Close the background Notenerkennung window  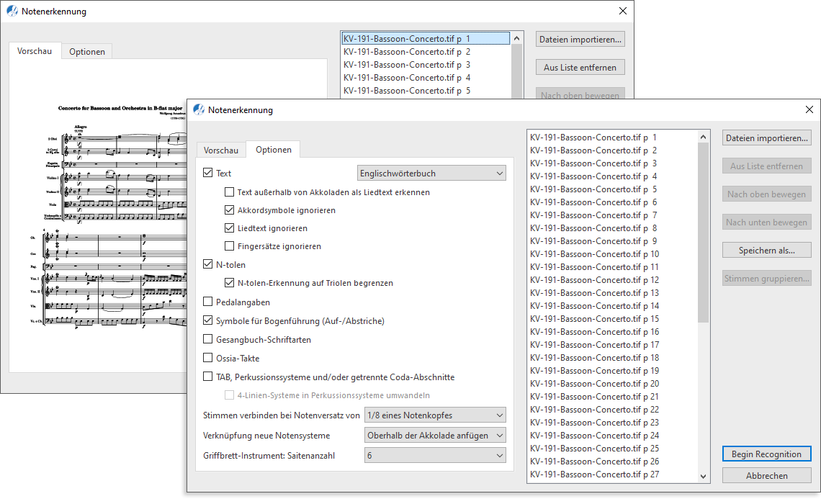[x=623, y=12]
